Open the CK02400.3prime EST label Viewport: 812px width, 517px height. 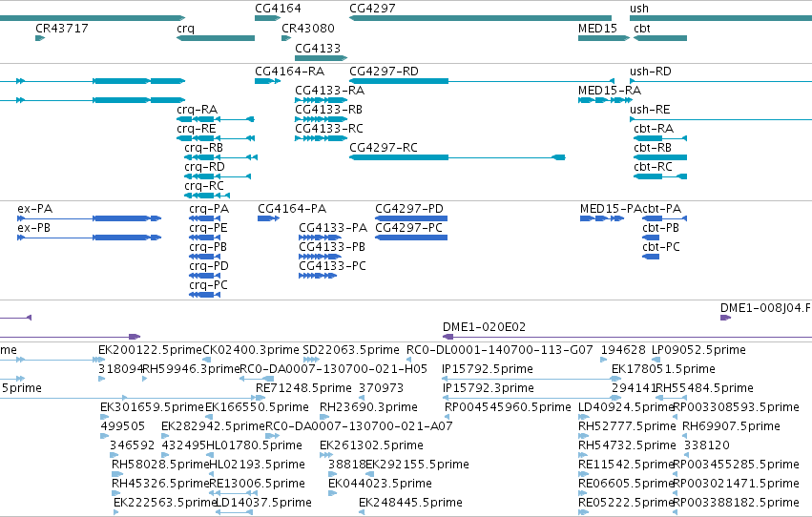coord(251,350)
